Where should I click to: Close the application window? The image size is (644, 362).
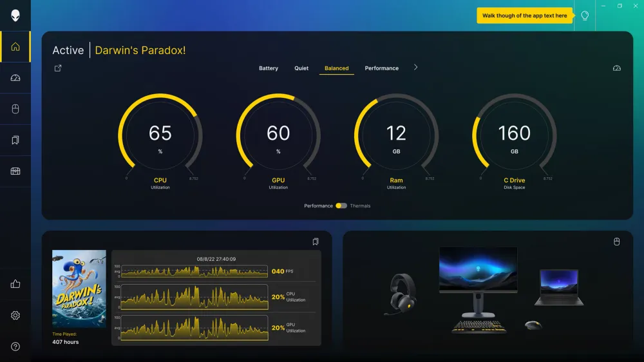tap(636, 6)
